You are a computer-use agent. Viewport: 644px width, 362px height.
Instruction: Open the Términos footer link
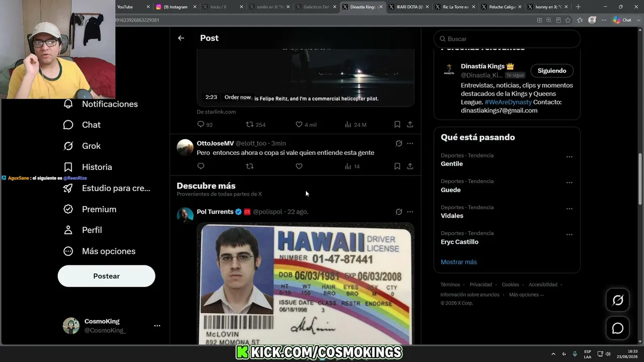pyautogui.click(x=450, y=285)
